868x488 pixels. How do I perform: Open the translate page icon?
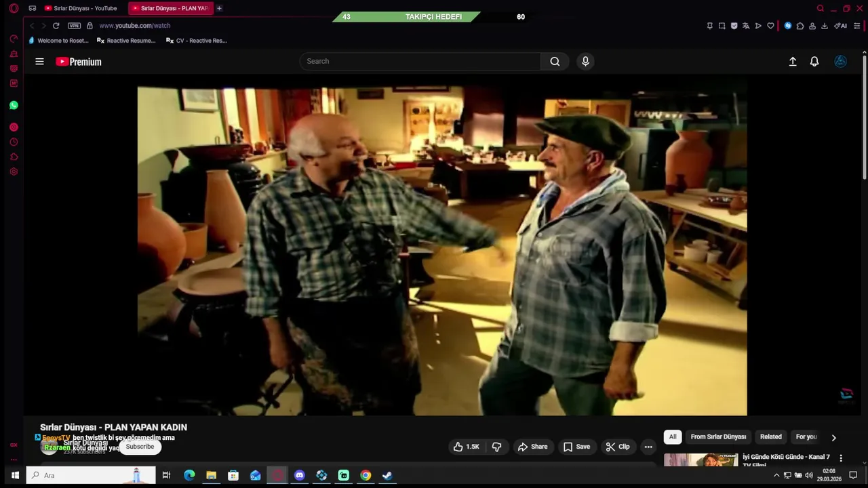pos(746,26)
